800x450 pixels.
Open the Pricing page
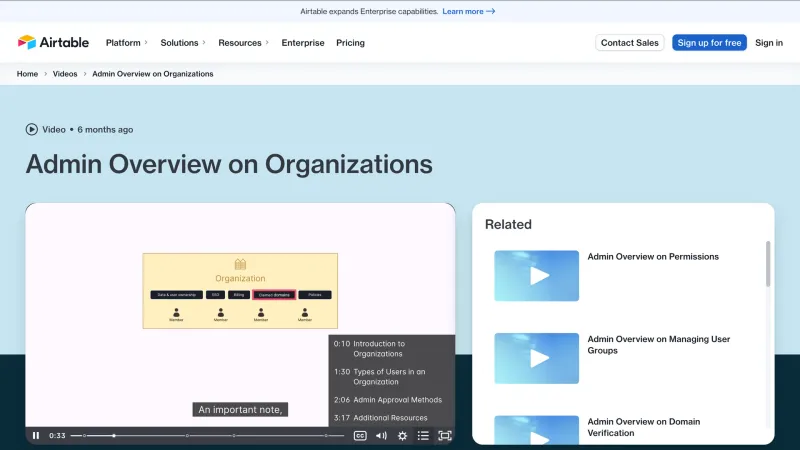click(351, 43)
